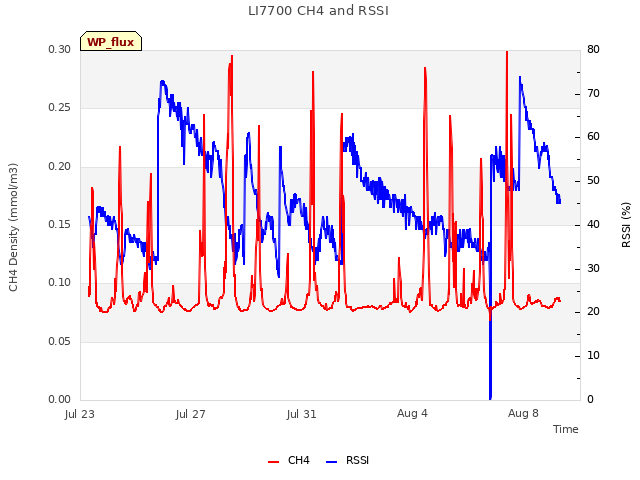Click the 40 right axis value
640x480 pixels.
[593, 224]
